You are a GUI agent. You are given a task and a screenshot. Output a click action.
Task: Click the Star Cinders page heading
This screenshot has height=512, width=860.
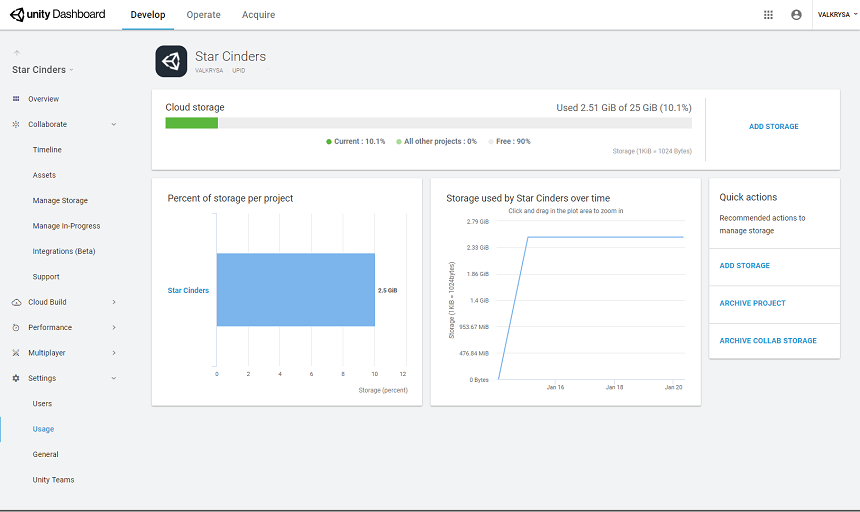coord(230,56)
